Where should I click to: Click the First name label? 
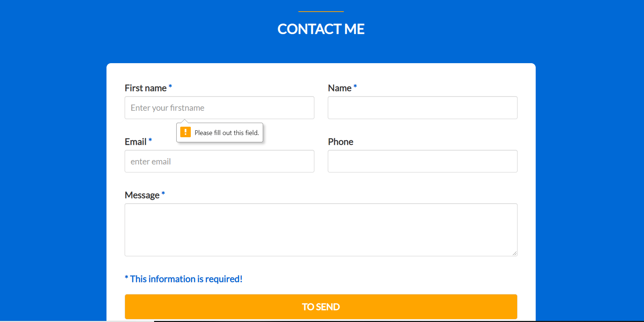(x=144, y=87)
